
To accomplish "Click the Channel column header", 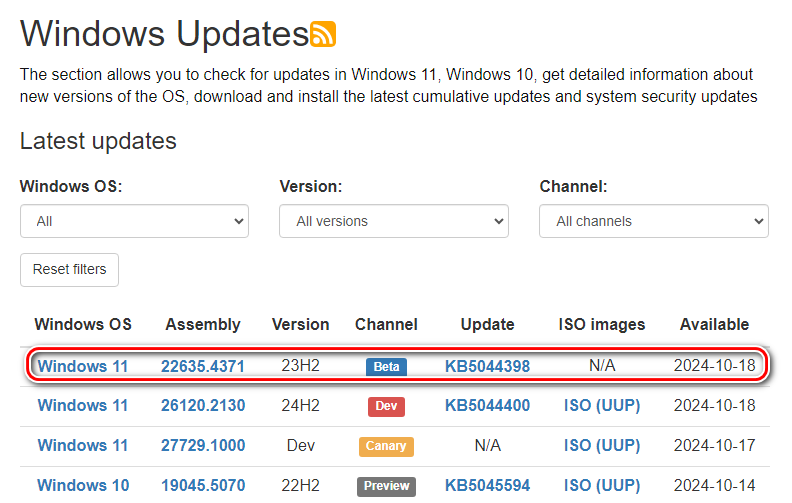I will tap(386, 324).
